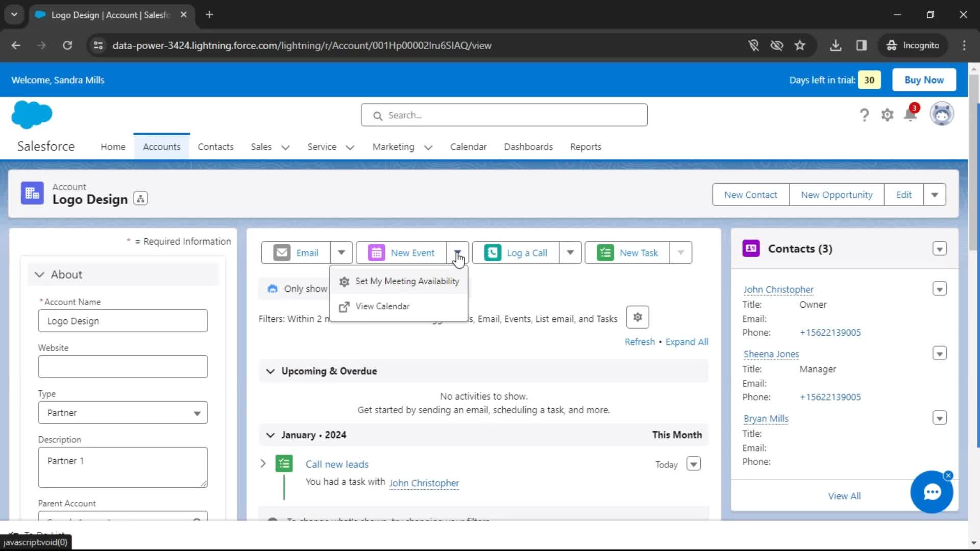Image resolution: width=980 pixels, height=551 pixels.
Task: Open browser downloads icon
Action: coord(836,45)
